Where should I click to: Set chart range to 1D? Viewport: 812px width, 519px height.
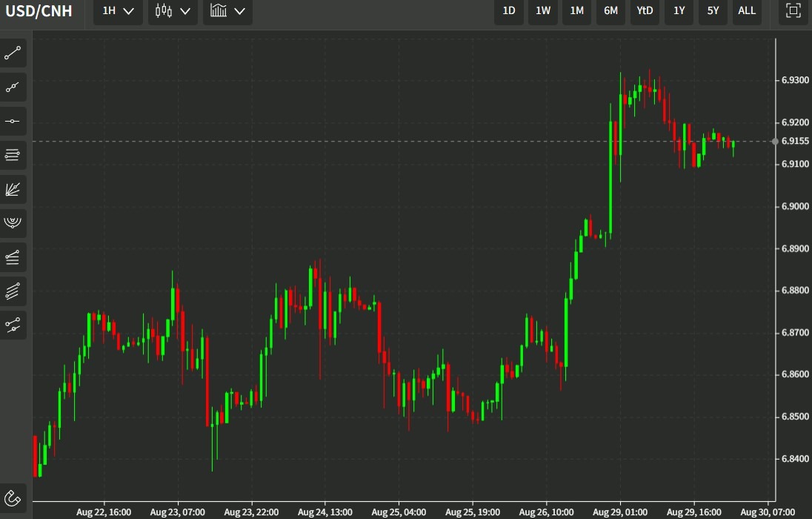tap(509, 11)
